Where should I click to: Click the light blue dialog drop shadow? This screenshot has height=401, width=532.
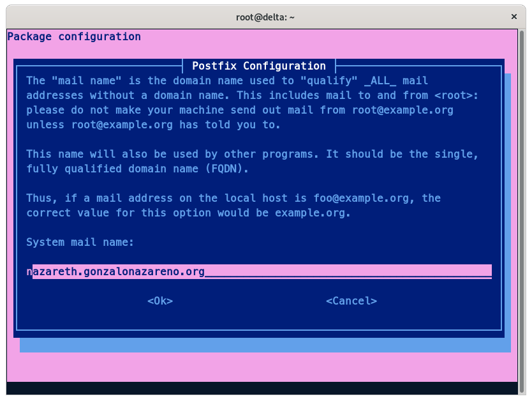click(265, 345)
